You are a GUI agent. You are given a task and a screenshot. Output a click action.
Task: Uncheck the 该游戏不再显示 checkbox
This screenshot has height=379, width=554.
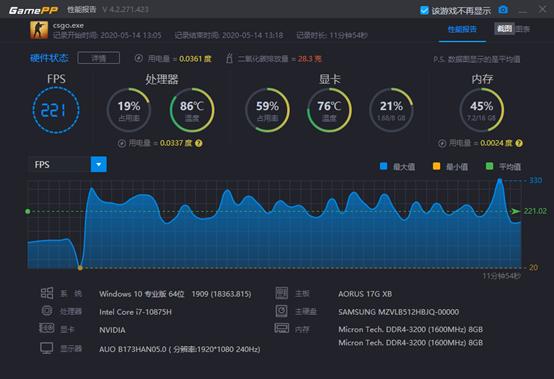tap(424, 10)
